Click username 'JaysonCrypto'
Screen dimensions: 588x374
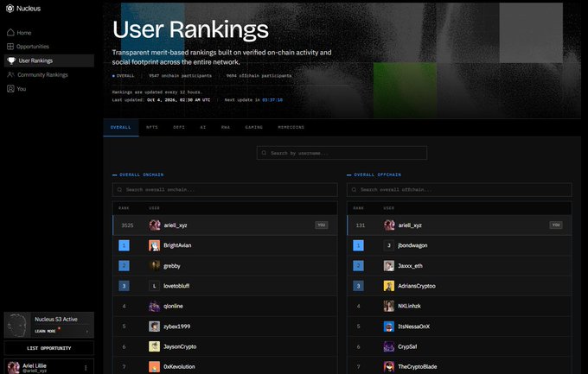[x=180, y=346]
